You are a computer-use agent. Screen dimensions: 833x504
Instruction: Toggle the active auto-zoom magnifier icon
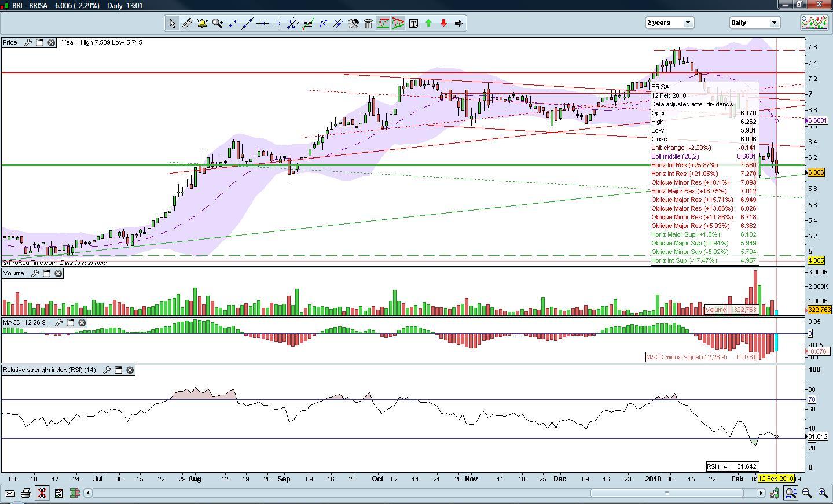[791, 493]
